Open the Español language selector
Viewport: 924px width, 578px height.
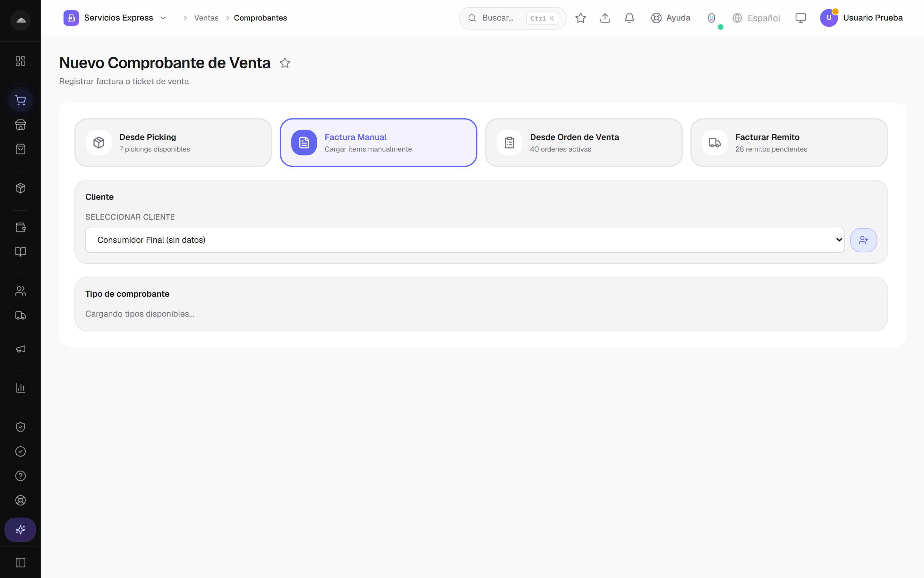(757, 18)
